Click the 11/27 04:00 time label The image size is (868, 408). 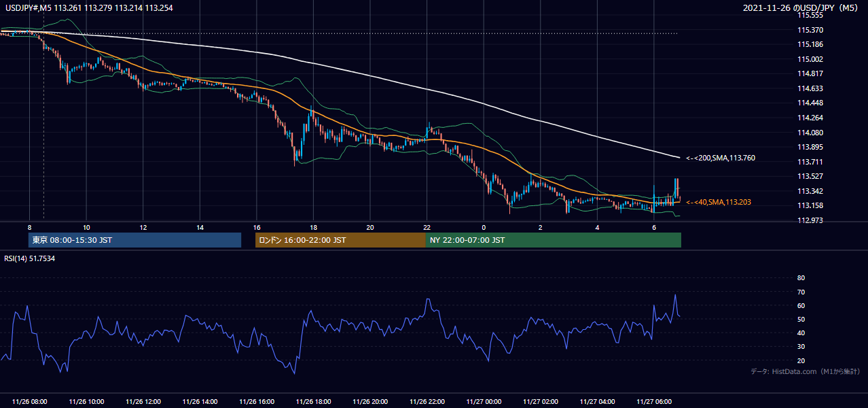pos(597,402)
